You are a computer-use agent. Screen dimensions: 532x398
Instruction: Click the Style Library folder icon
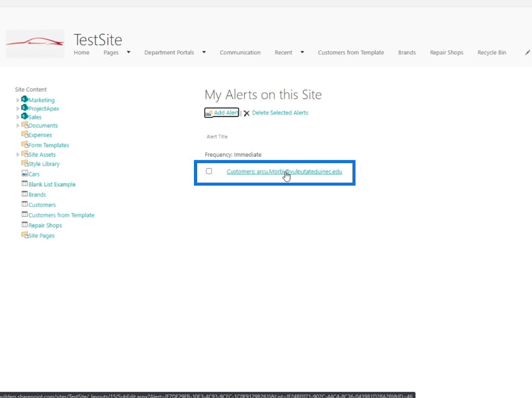pyautogui.click(x=24, y=163)
